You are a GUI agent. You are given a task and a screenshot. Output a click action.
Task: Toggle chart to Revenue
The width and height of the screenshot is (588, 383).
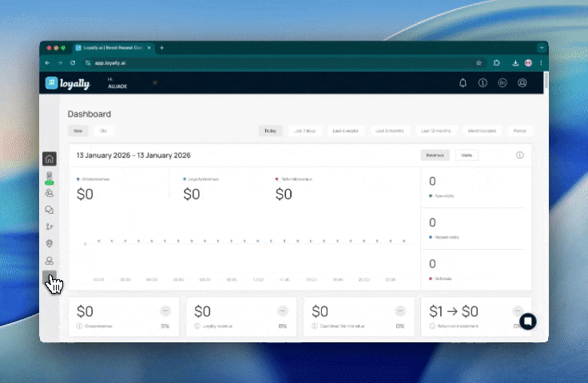[x=435, y=155]
